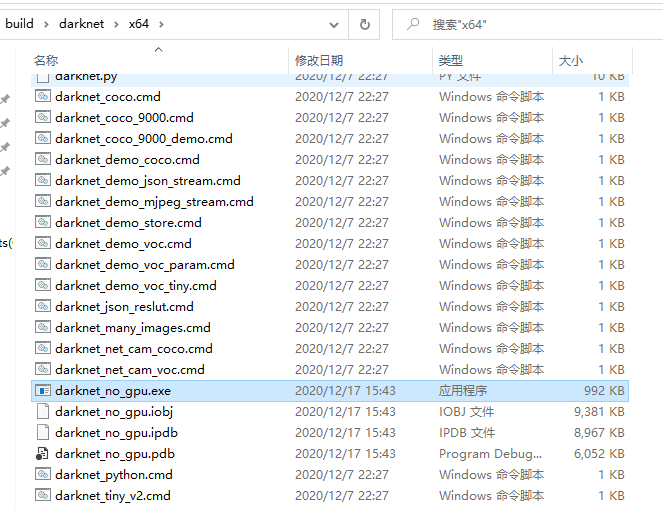Screen dimensions: 663x509
Task: Click the icon of darknet_coco_9000.cmd
Action: click(43, 117)
